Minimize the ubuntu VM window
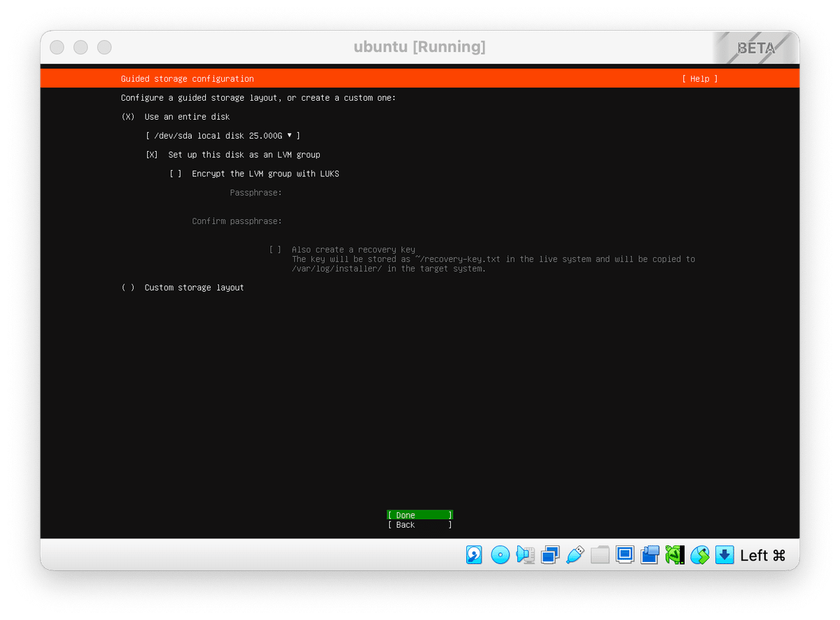Screen dimensions: 840x620 point(80,47)
